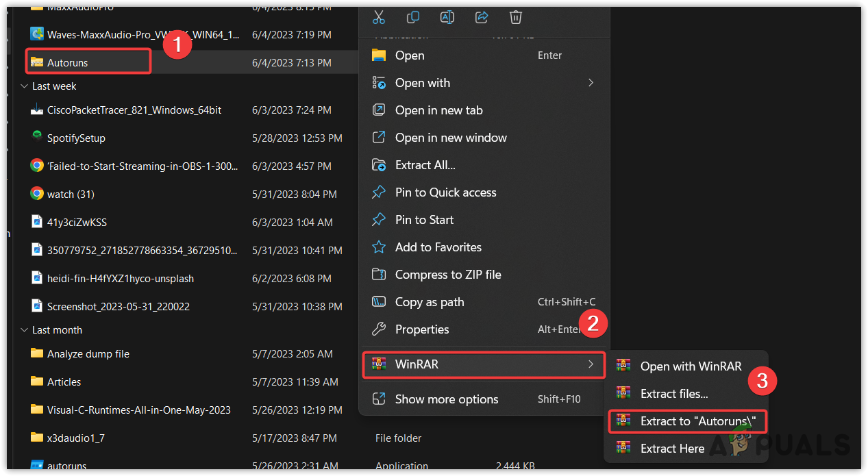Click Show more options entry
This screenshot has width=868, height=476.
coord(447,399)
